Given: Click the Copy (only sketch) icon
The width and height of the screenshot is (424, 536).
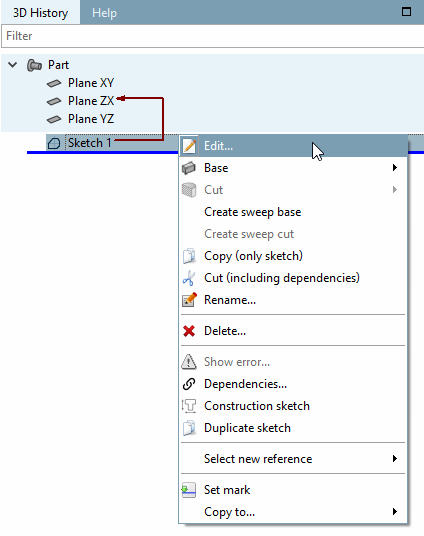Looking at the screenshot, I should click(189, 256).
